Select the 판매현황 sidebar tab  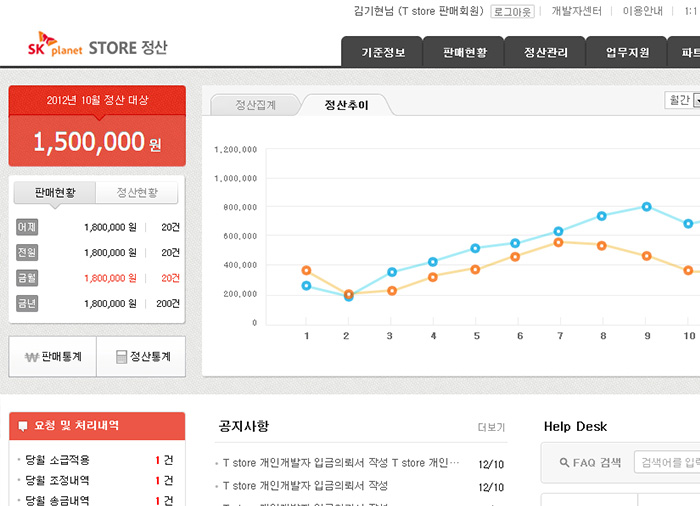point(55,192)
